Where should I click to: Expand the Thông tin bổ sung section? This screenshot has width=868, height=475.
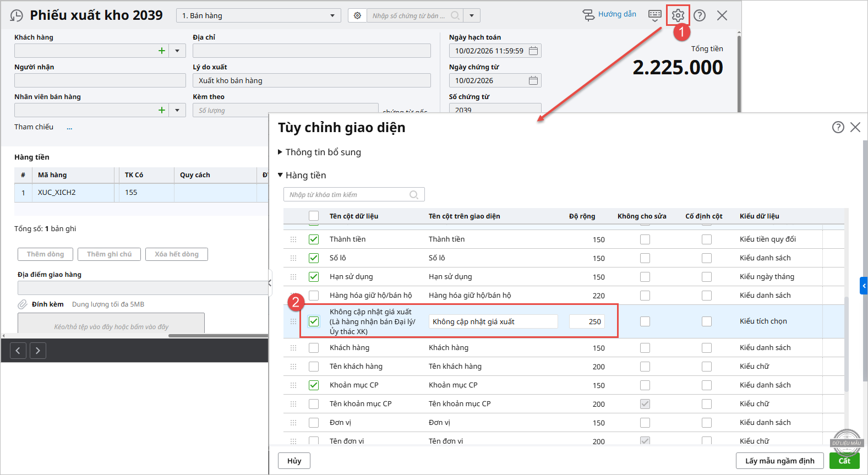click(x=280, y=152)
